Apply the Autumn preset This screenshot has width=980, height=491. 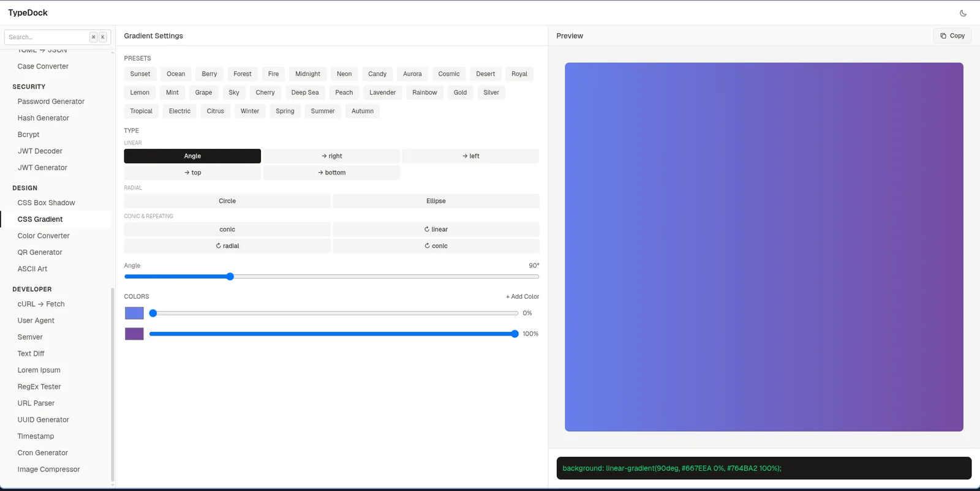coord(363,111)
